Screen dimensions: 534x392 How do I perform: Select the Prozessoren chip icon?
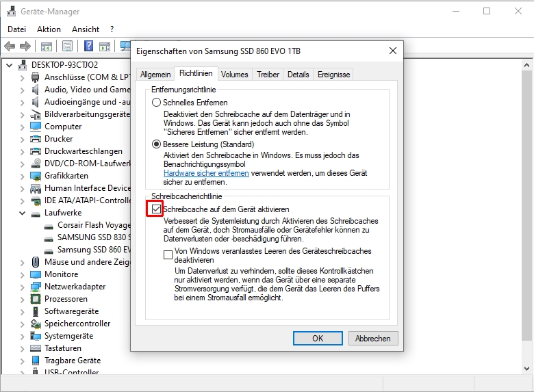click(36, 299)
